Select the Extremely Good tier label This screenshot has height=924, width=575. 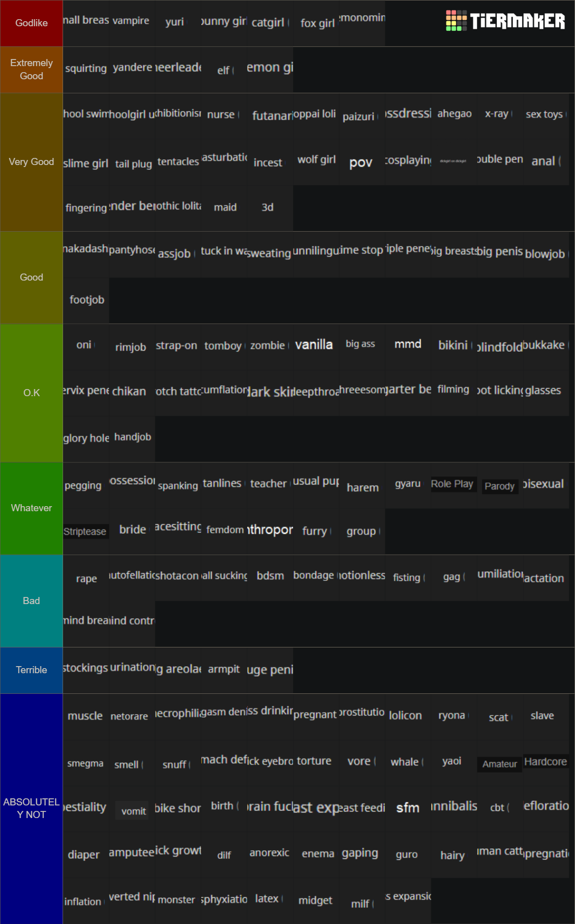click(31, 70)
